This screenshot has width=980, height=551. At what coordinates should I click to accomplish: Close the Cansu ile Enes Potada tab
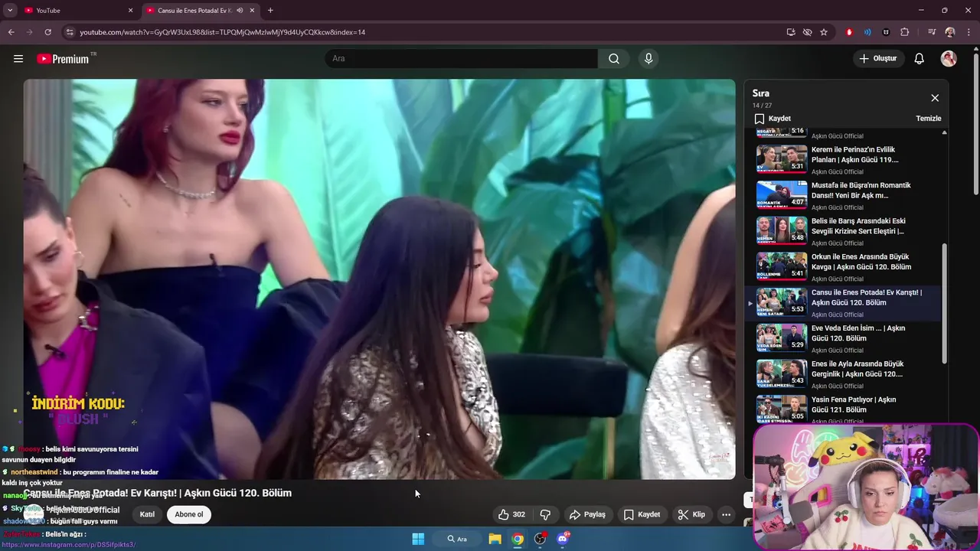[x=252, y=11]
